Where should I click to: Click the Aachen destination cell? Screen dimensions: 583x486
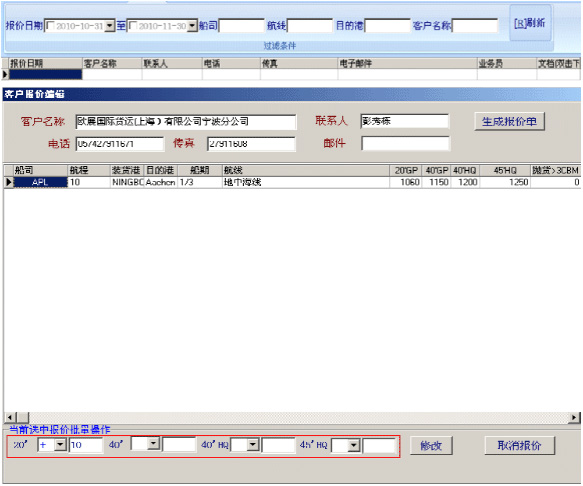coord(161,182)
